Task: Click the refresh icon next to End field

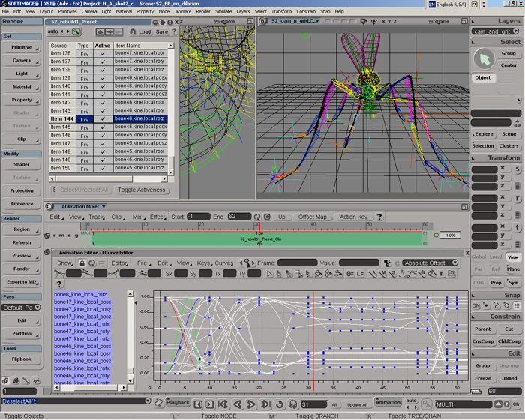Action: coord(257,217)
